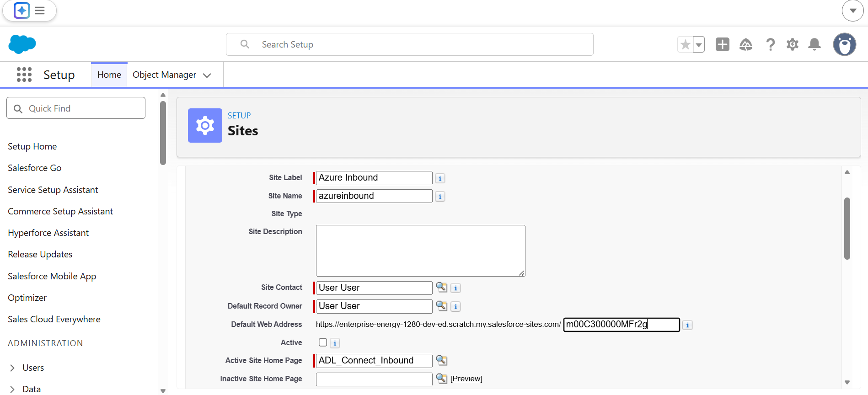Open Global Actions plus icon
Image resolution: width=868 pixels, height=395 pixels.
click(x=723, y=44)
